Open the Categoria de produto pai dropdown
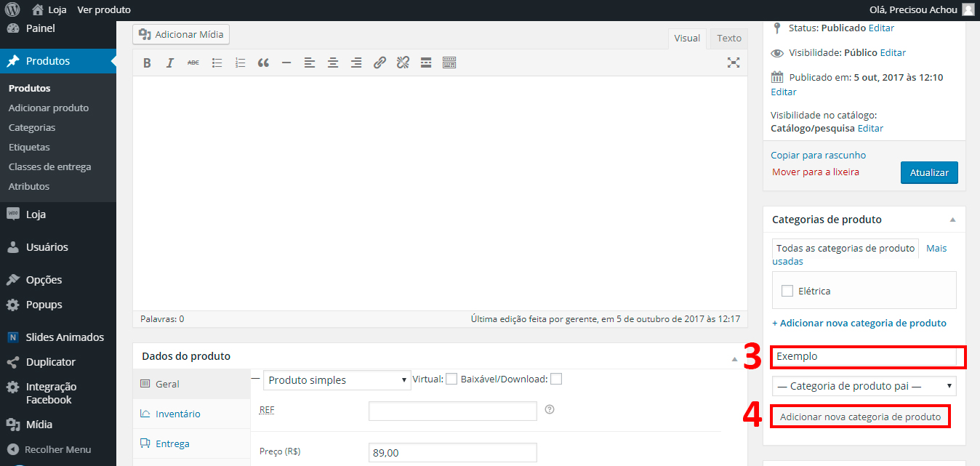This screenshot has width=980, height=466. coord(864,386)
